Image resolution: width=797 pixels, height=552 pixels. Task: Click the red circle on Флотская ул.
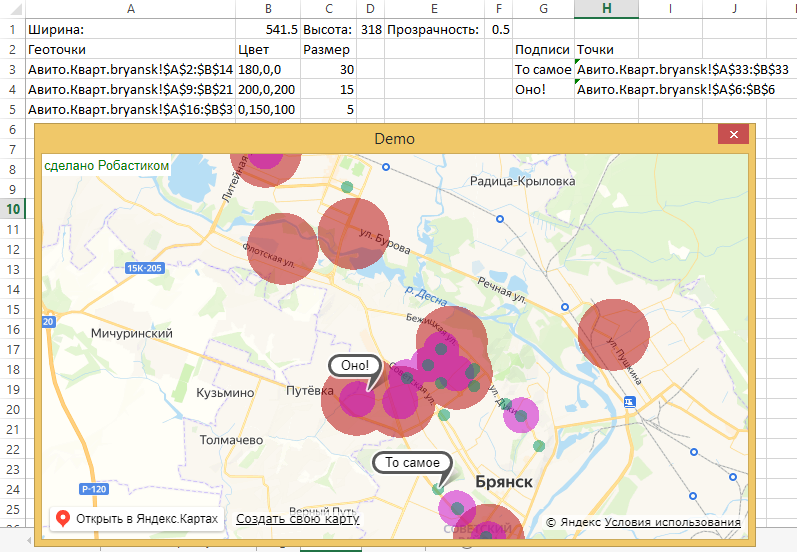[283, 249]
